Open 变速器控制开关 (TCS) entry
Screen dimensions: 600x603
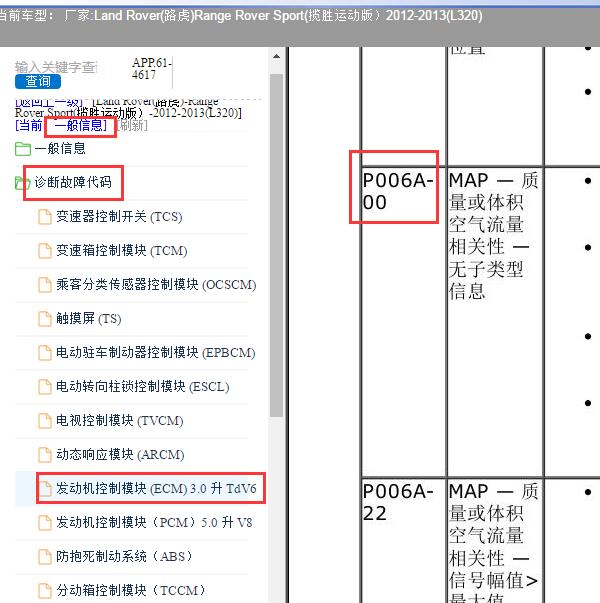(119, 217)
